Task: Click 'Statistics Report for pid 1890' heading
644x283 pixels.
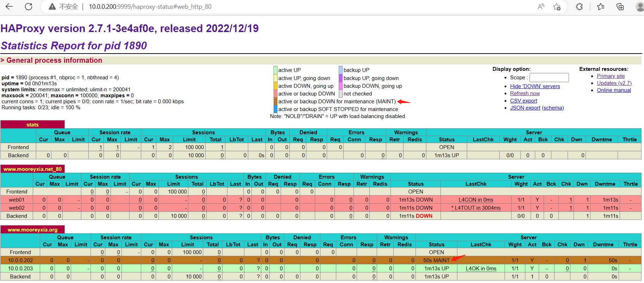Action: tap(74, 45)
